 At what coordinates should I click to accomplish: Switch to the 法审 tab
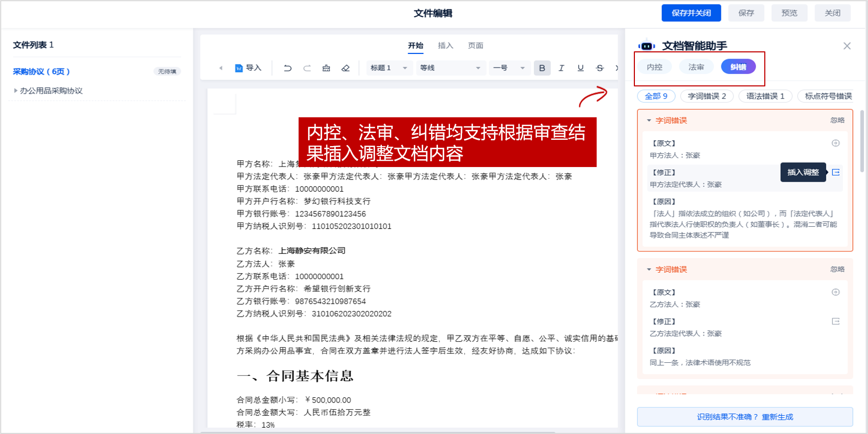696,67
